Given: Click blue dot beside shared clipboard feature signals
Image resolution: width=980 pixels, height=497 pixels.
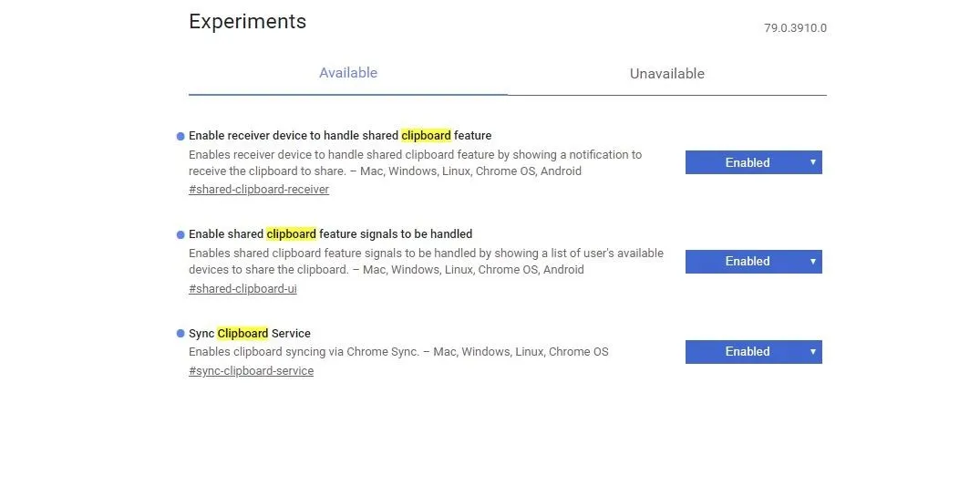Looking at the screenshot, I should coord(181,235).
